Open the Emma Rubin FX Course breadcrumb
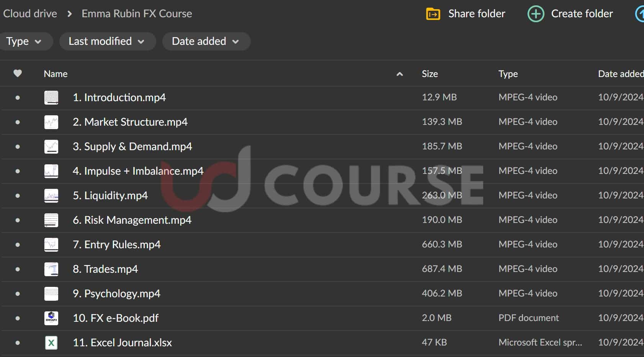 (x=137, y=14)
